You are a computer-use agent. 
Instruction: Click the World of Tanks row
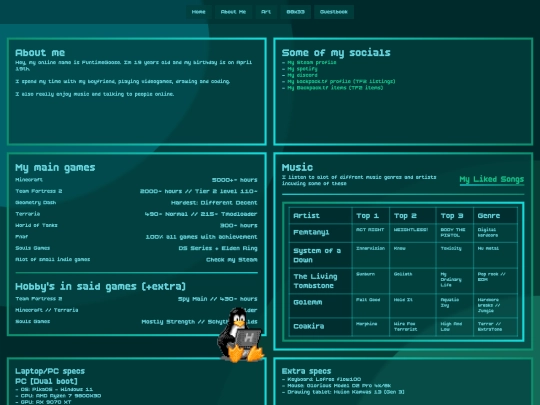tap(136, 225)
